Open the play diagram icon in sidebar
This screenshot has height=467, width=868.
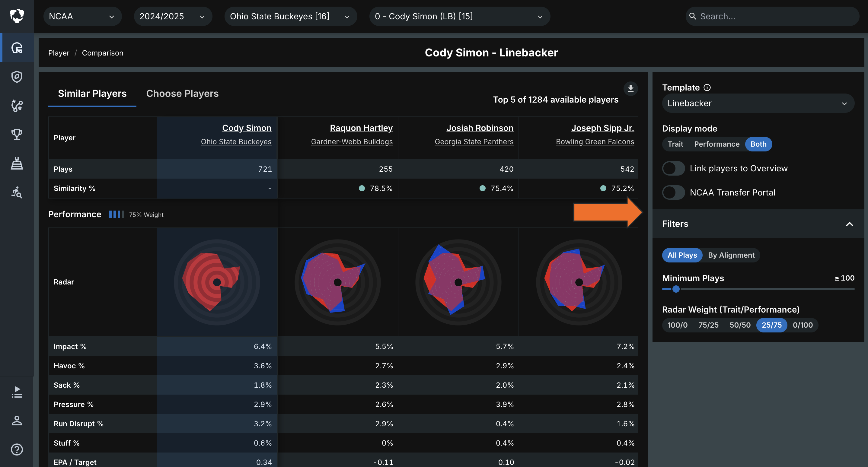click(x=17, y=106)
